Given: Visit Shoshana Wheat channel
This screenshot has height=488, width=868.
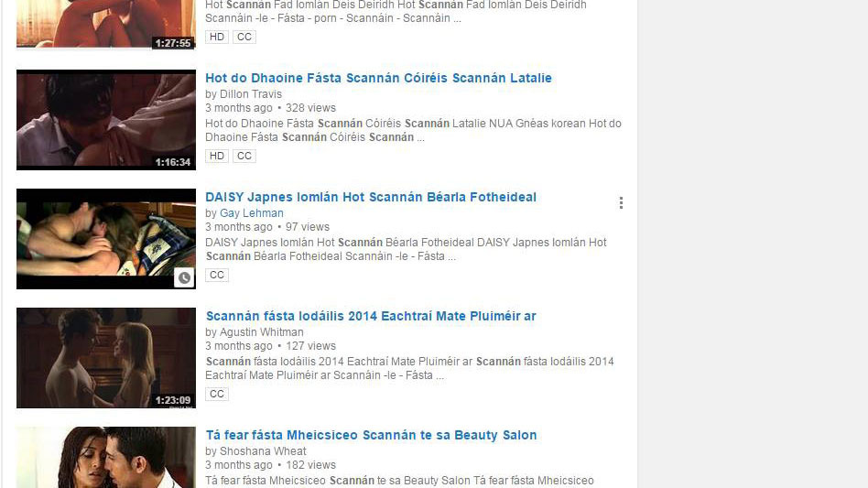Looking at the screenshot, I should (x=263, y=451).
